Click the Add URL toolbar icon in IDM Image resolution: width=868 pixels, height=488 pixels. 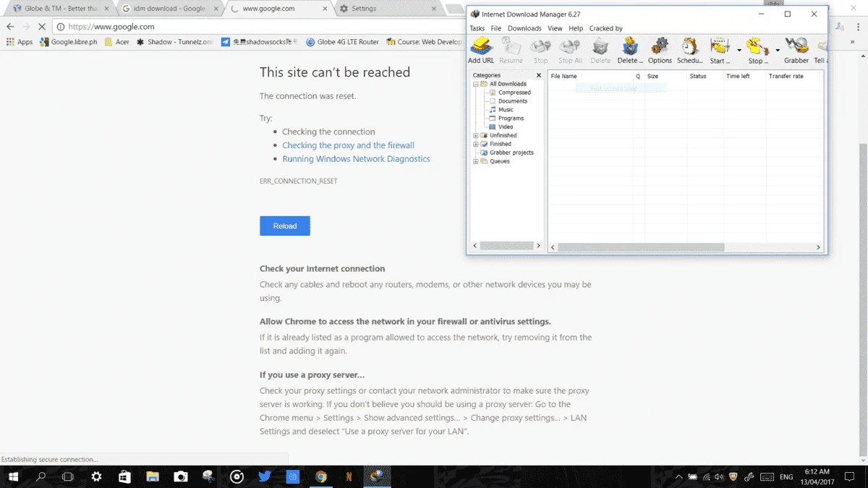pyautogui.click(x=481, y=50)
